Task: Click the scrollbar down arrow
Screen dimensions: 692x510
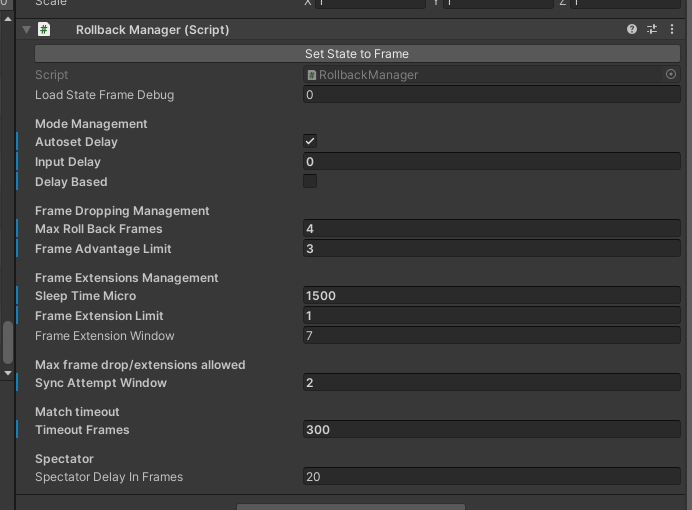Action: [x=8, y=373]
